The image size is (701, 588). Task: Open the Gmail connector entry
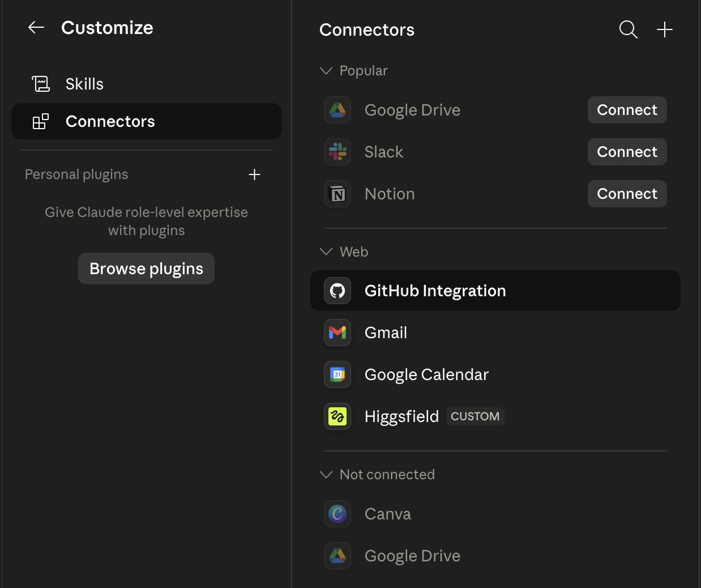(495, 333)
